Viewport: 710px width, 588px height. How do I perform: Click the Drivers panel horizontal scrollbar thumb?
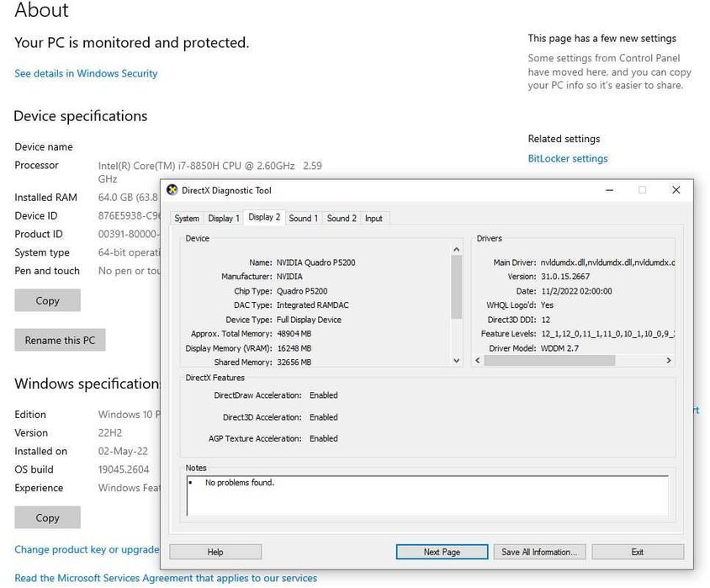(549, 360)
